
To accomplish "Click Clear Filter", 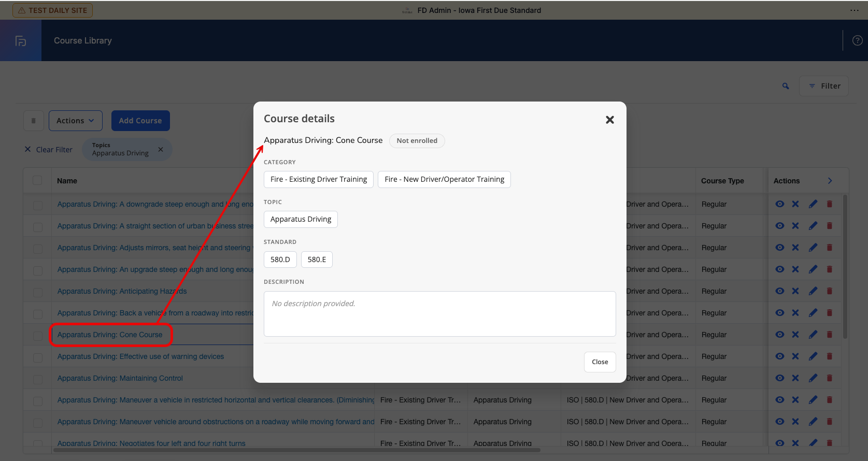I will pyautogui.click(x=49, y=150).
